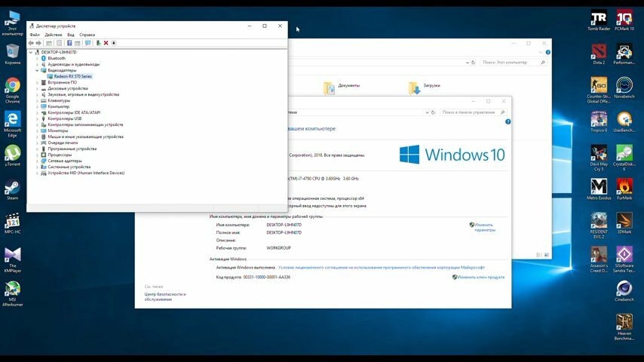Open the Справка menu
644x362 pixels.
87,35
